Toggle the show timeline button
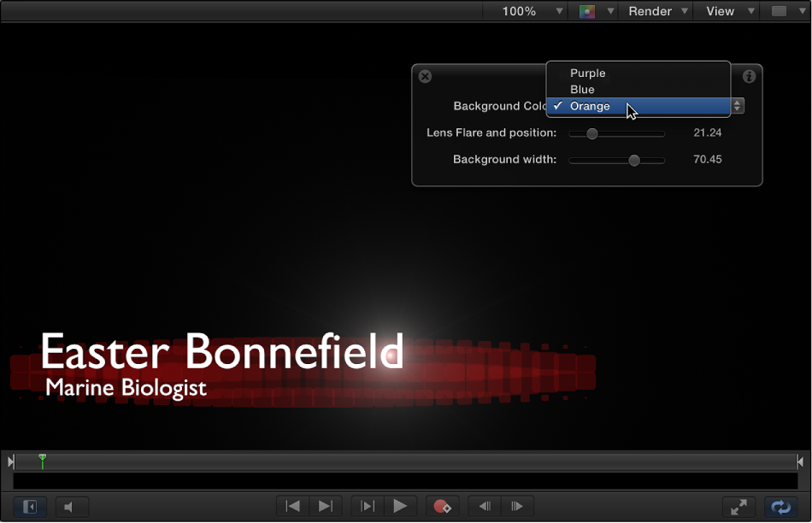This screenshot has width=812, height=523. pos(29,506)
